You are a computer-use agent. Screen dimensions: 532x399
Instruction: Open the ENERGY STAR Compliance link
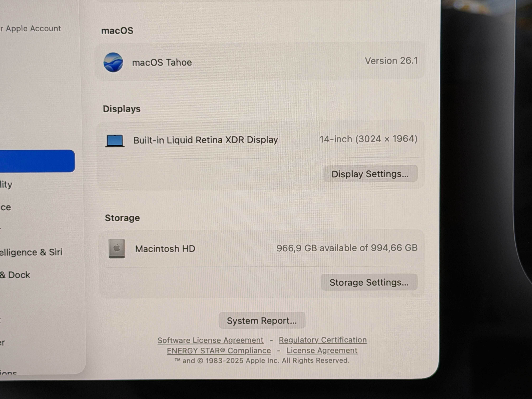pos(219,351)
